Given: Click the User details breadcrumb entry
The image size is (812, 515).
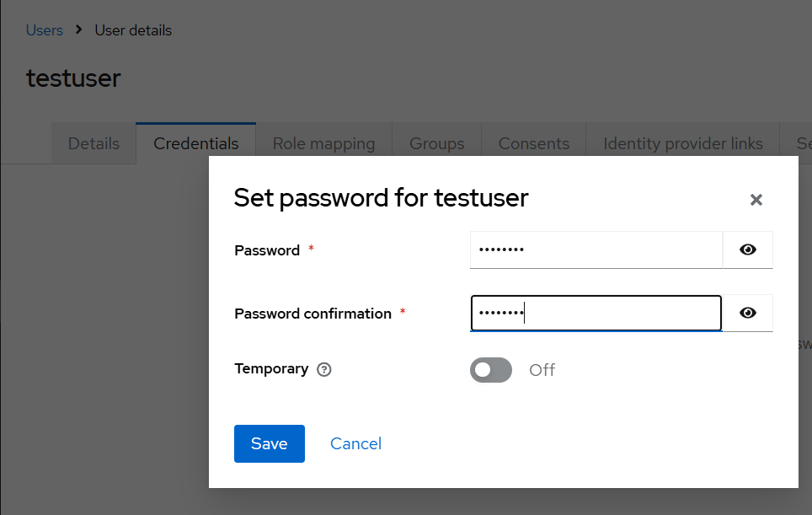Looking at the screenshot, I should click(132, 30).
